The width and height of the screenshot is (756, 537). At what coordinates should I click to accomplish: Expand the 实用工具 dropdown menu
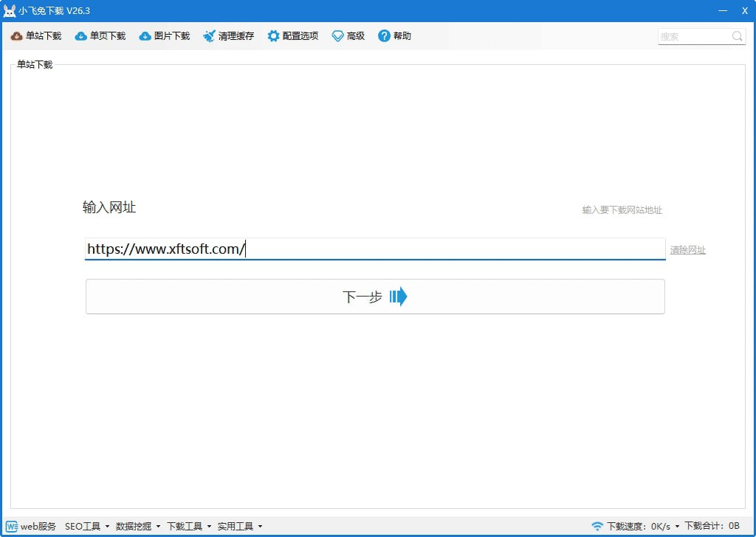[x=240, y=526]
